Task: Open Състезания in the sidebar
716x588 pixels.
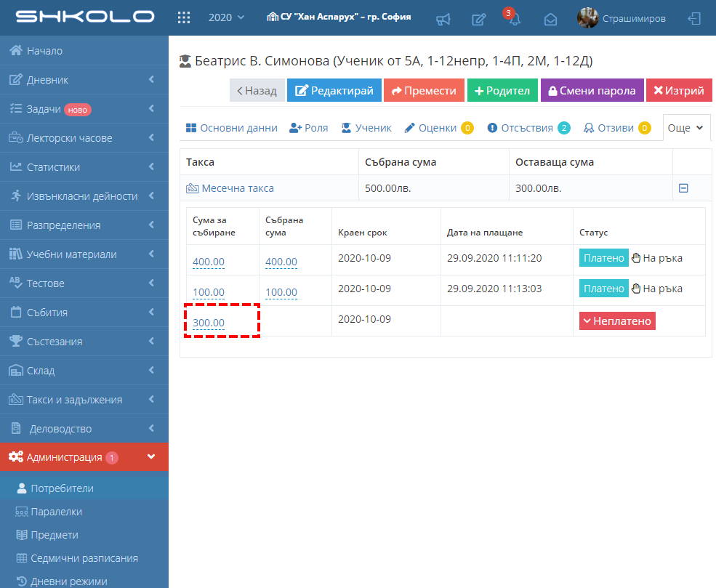Action: coord(84,342)
